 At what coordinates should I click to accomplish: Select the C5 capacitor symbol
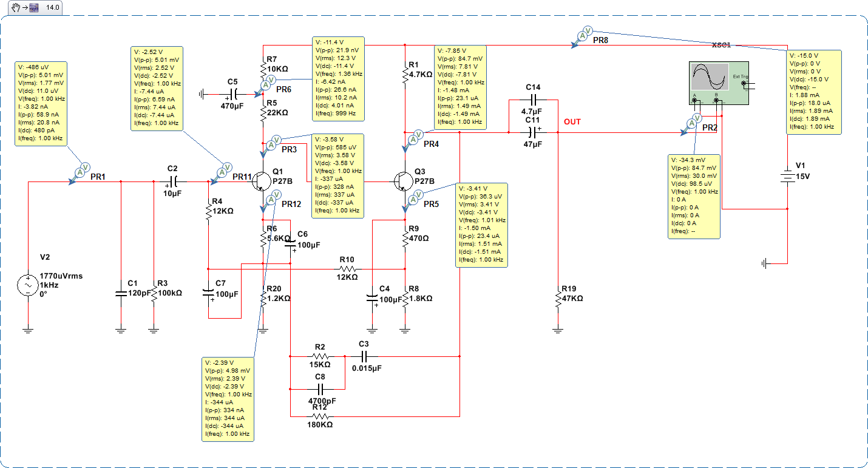[233, 95]
